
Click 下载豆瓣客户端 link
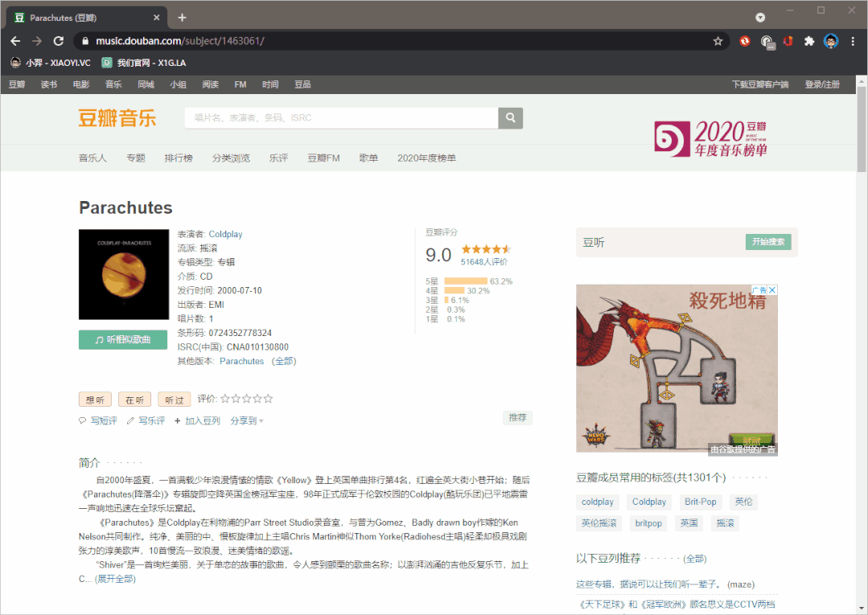point(760,84)
